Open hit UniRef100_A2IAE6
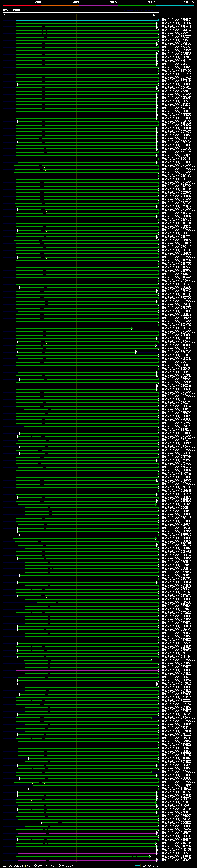The width and height of the screenshot is (197, 868). [177, 355]
